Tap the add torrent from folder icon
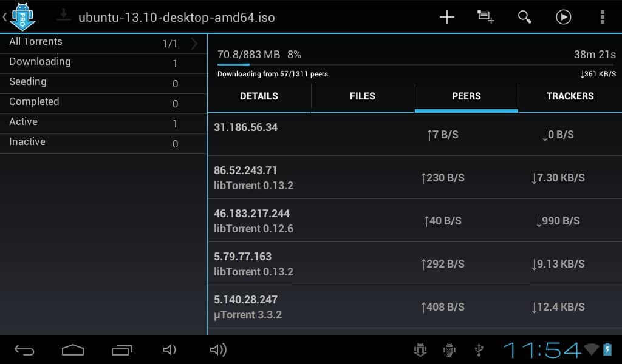622x364 pixels. 485,17
